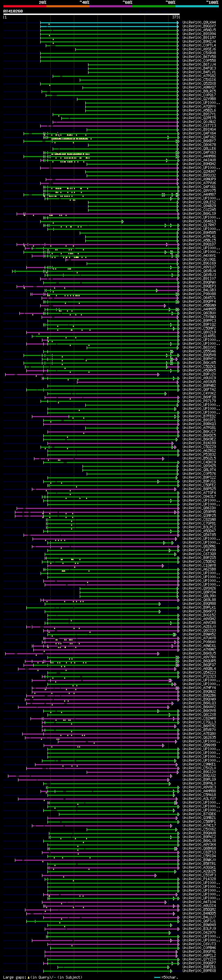Click the UniRef100_A4HM86 label
Viewport: 222px width, 980px height.
[199, 157]
